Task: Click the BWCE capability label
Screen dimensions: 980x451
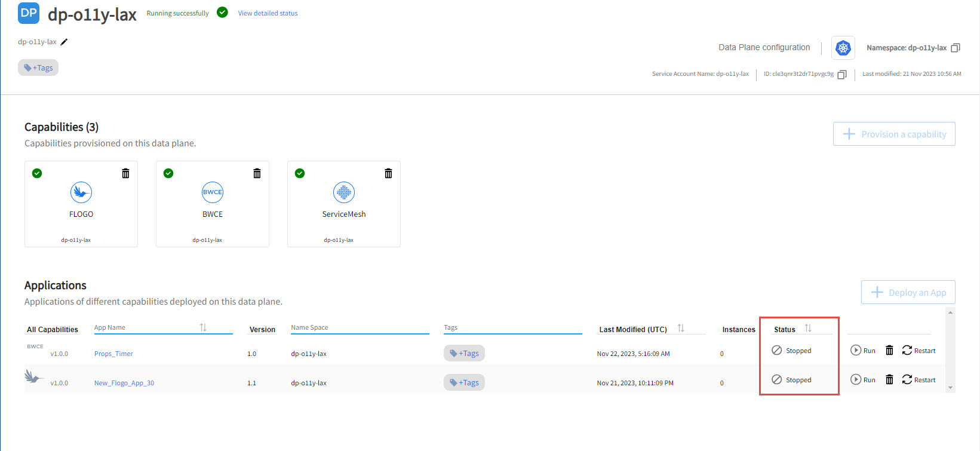Action: (213, 214)
